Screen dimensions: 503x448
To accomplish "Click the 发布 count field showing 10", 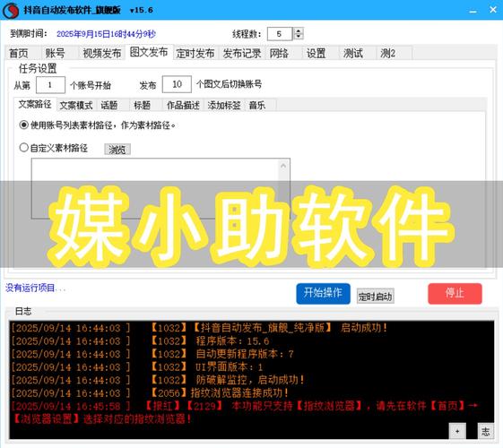I will (x=177, y=84).
